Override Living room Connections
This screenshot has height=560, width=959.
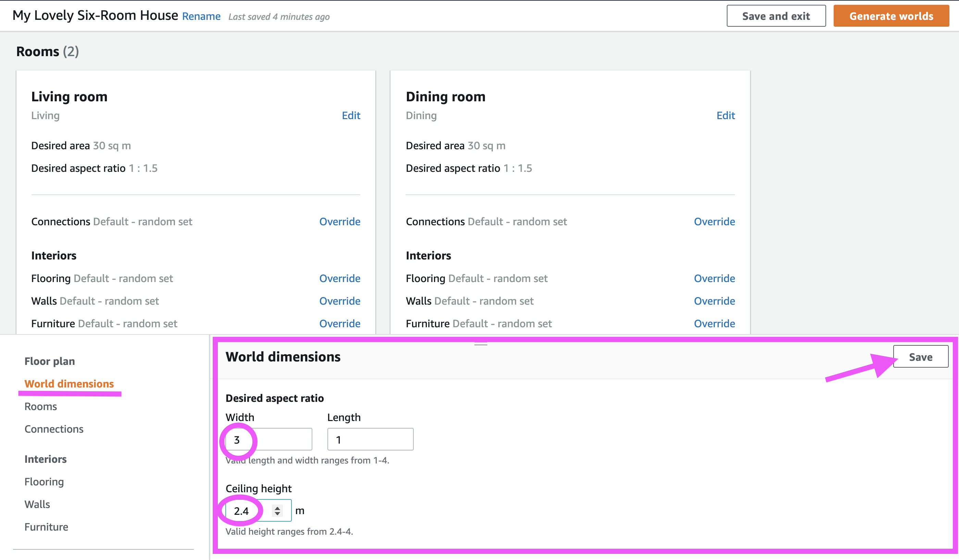[x=339, y=221]
